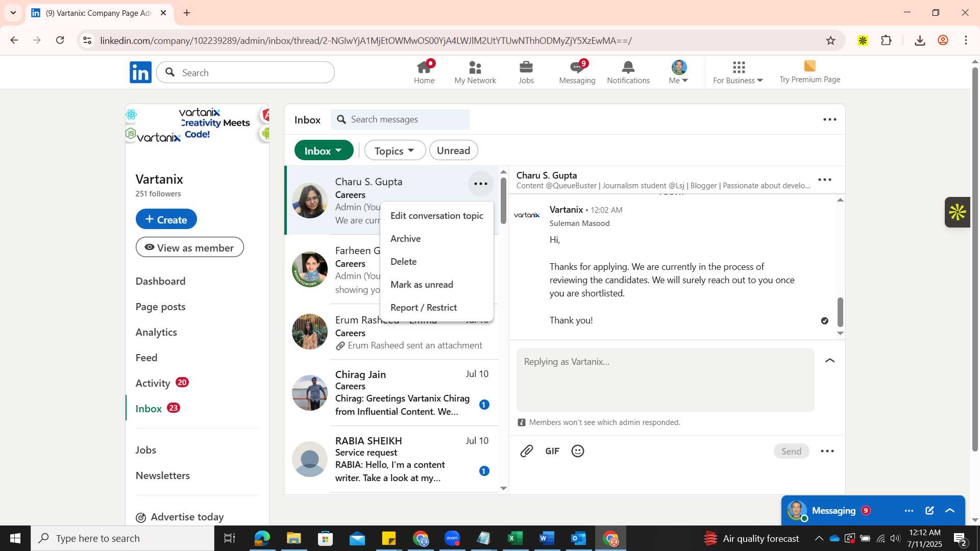The image size is (980, 551).
Task: Open Zoom from the taskbar
Action: [x=452, y=538]
